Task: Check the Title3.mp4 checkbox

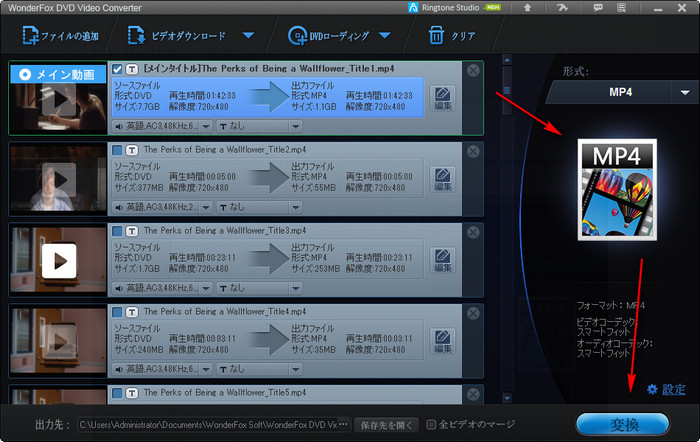Action: [x=117, y=231]
